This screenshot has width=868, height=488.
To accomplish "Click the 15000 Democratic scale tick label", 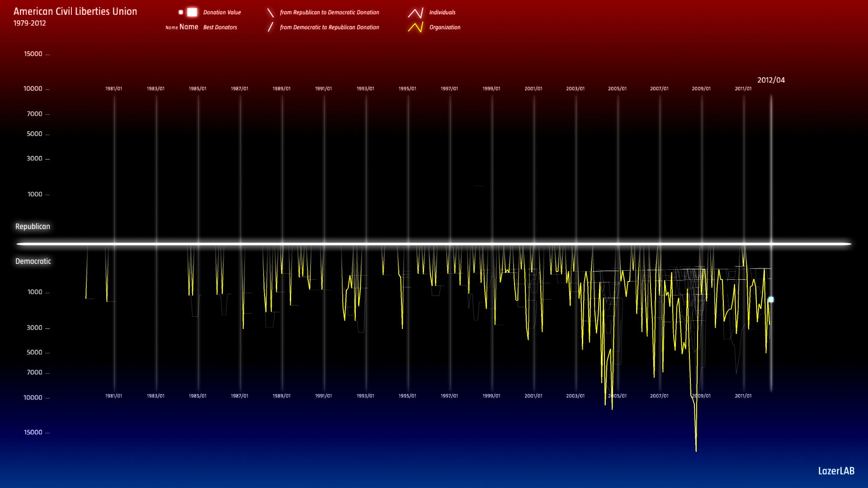I will 33,432.
